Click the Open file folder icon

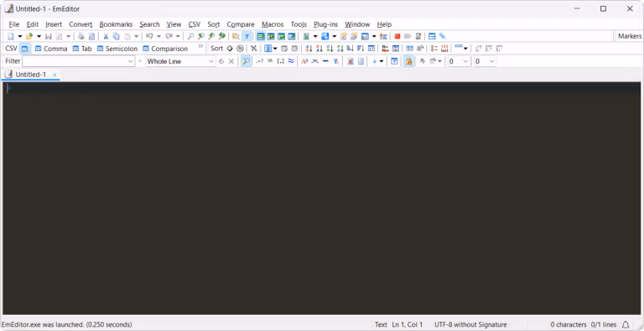coord(29,36)
